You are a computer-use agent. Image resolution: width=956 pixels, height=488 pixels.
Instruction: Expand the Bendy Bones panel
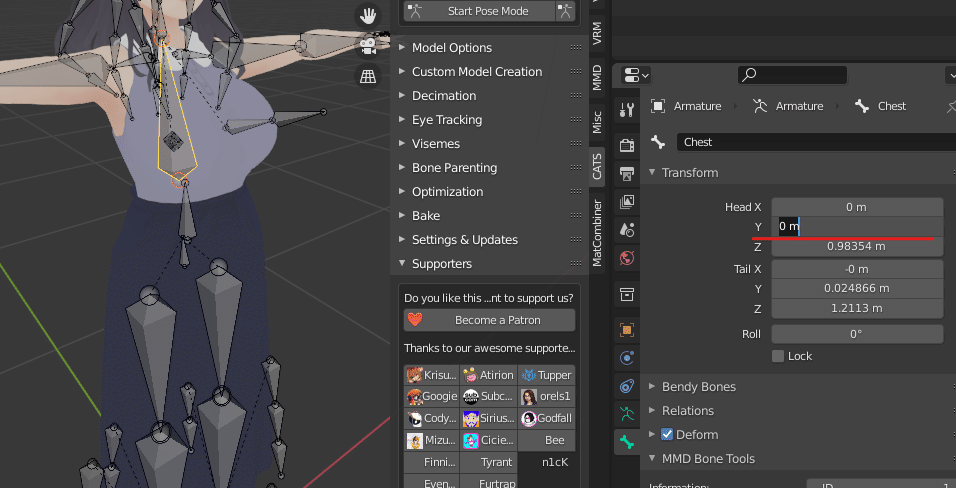pos(652,386)
